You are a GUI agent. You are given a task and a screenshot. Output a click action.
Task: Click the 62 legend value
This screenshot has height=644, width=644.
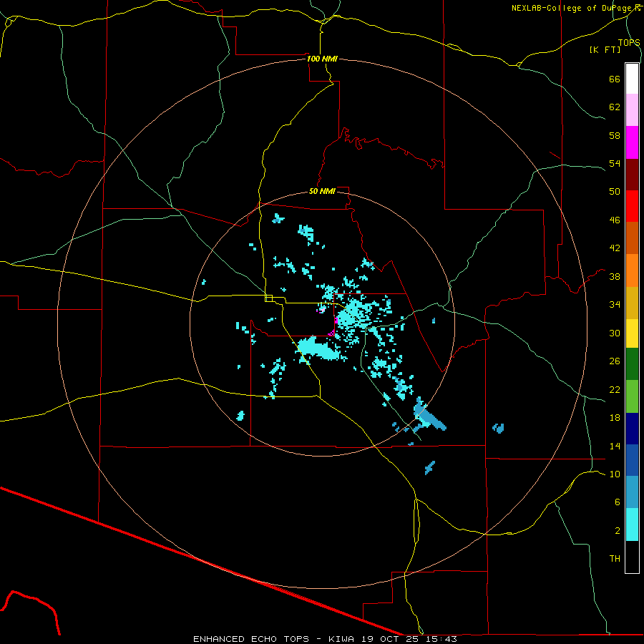point(615,107)
